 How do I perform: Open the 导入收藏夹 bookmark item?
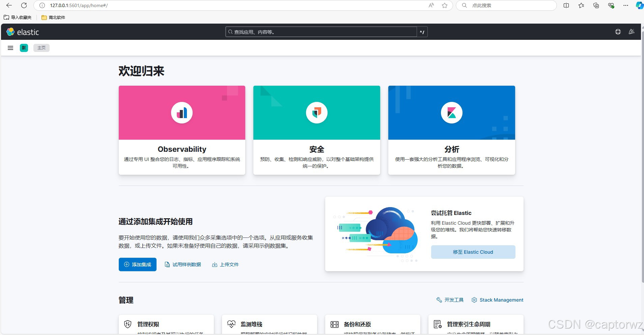[18, 18]
